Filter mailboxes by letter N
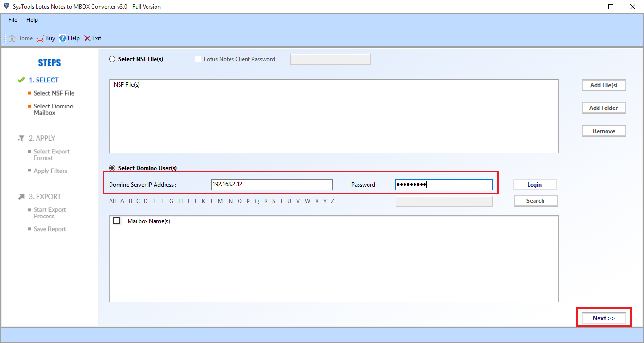This screenshot has height=343, width=644. pyautogui.click(x=230, y=201)
